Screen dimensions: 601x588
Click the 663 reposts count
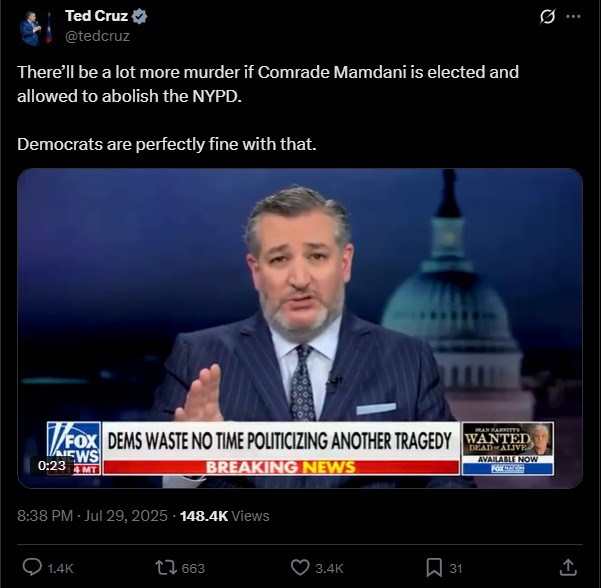(x=193, y=568)
